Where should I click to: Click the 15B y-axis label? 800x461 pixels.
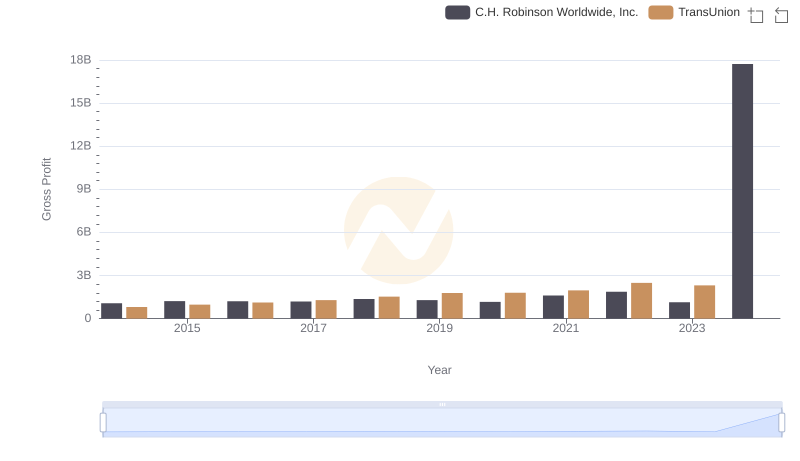click(x=81, y=103)
